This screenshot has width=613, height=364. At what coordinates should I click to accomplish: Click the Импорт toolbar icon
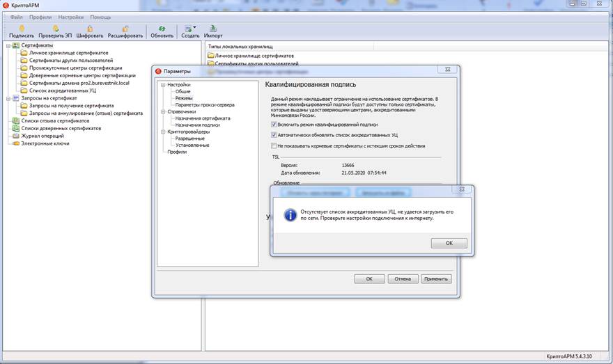coord(213,29)
